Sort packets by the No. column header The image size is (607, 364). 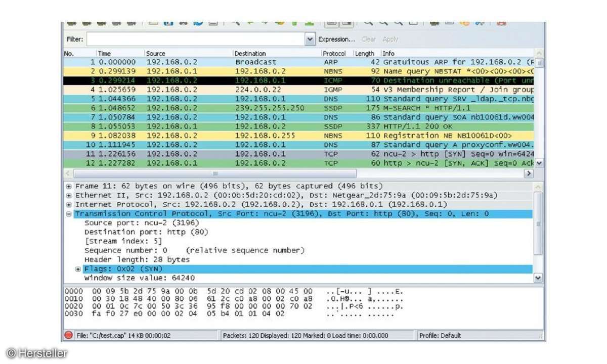click(x=79, y=53)
